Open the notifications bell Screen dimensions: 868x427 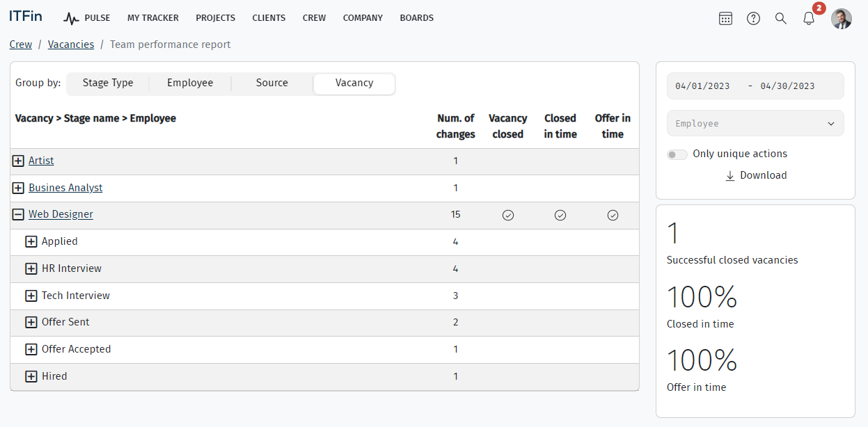[x=809, y=18]
